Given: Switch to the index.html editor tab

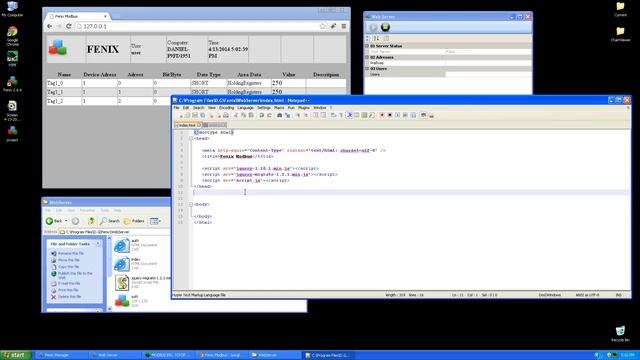Looking at the screenshot, I should click(187, 125).
